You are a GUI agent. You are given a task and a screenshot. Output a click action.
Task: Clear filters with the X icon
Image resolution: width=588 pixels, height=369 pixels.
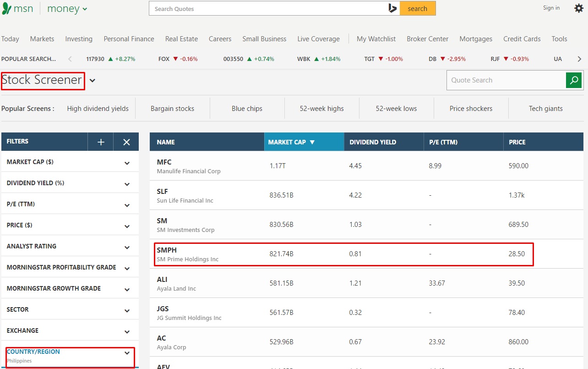point(126,142)
